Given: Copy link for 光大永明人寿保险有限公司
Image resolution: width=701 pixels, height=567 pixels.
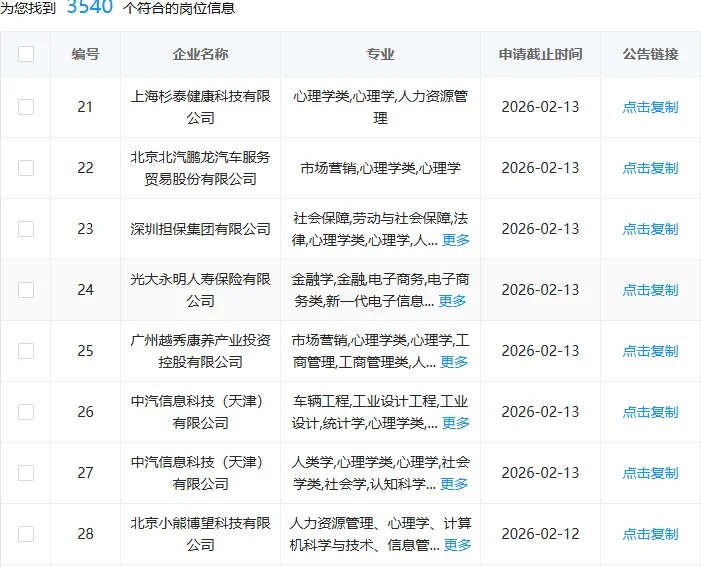Looking at the screenshot, I should (650, 290).
